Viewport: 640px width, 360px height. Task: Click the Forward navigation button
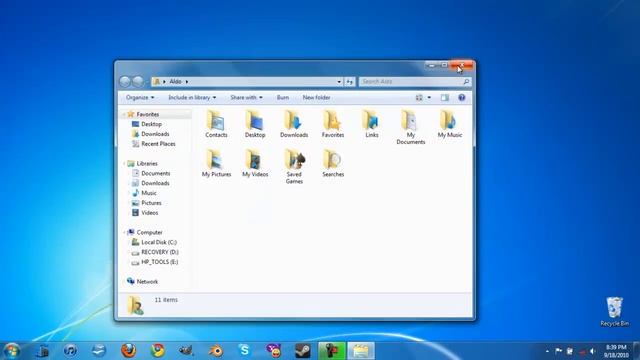coord(138,82)
